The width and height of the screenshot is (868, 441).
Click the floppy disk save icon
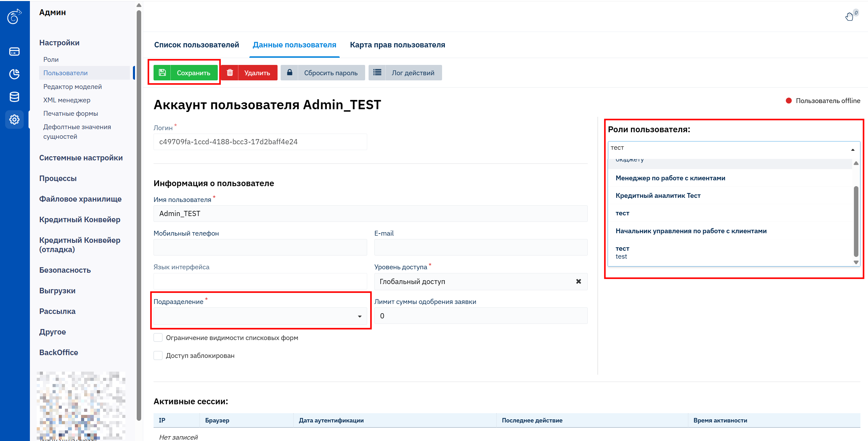coord(162,72)
